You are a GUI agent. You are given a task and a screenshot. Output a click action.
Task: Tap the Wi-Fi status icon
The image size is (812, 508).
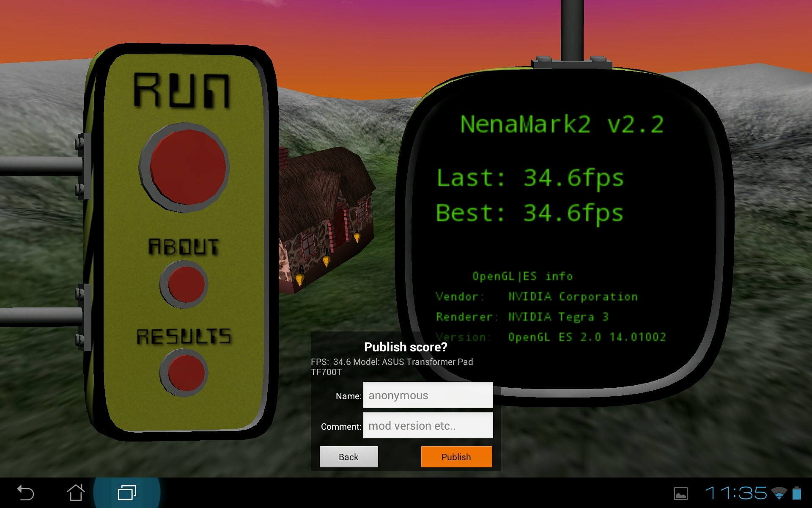pos(779,493)
